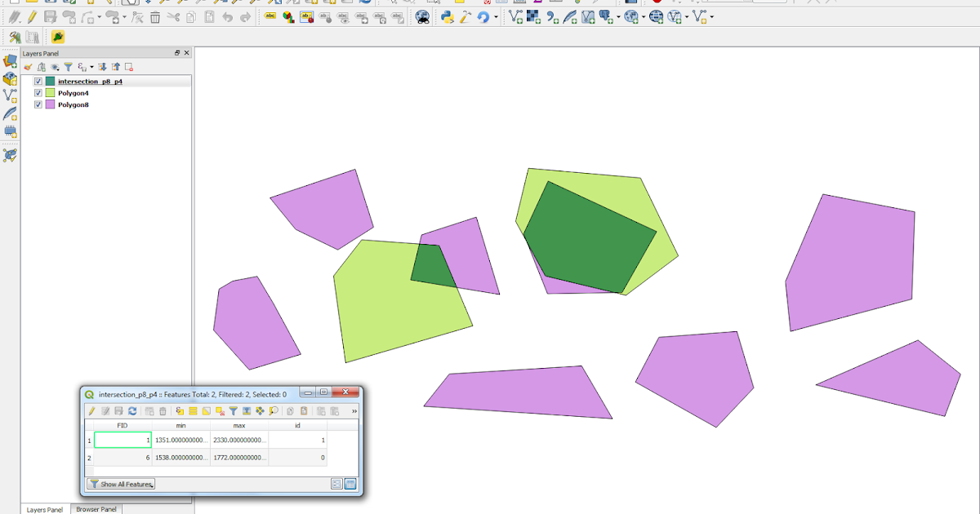
Task: Hide the Polygon4 layer
Action: tap(38, 92)
